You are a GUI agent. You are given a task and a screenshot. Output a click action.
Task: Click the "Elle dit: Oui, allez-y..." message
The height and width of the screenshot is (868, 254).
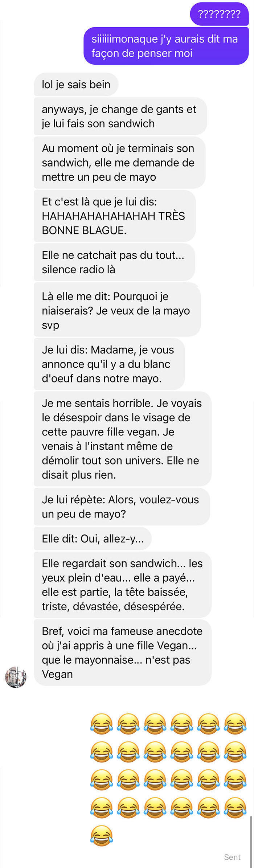[x=93, y=539]
